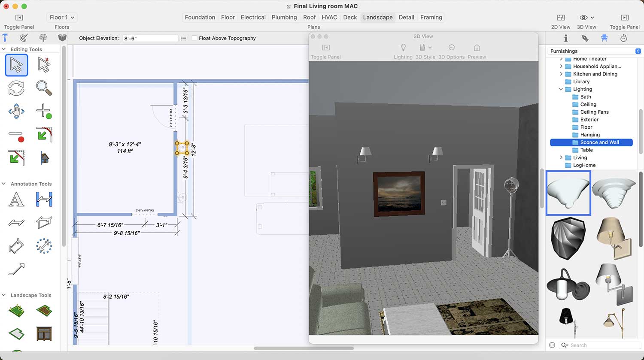Select the rotate/refresh arrows tool

coord(16,88)
